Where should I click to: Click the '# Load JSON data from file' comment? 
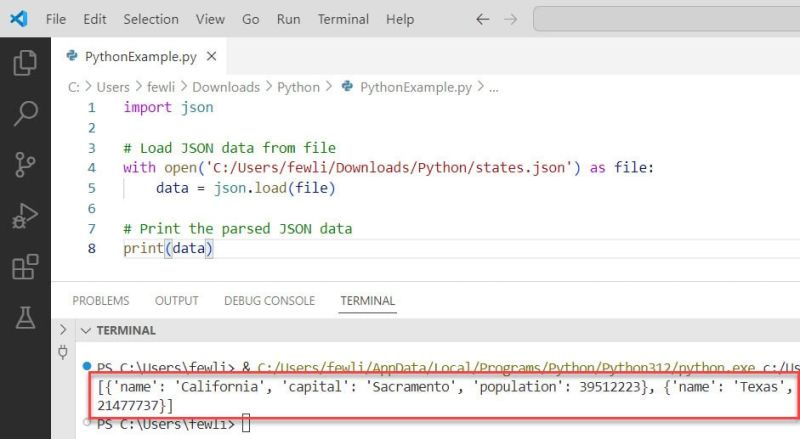(x=230, y=148)
